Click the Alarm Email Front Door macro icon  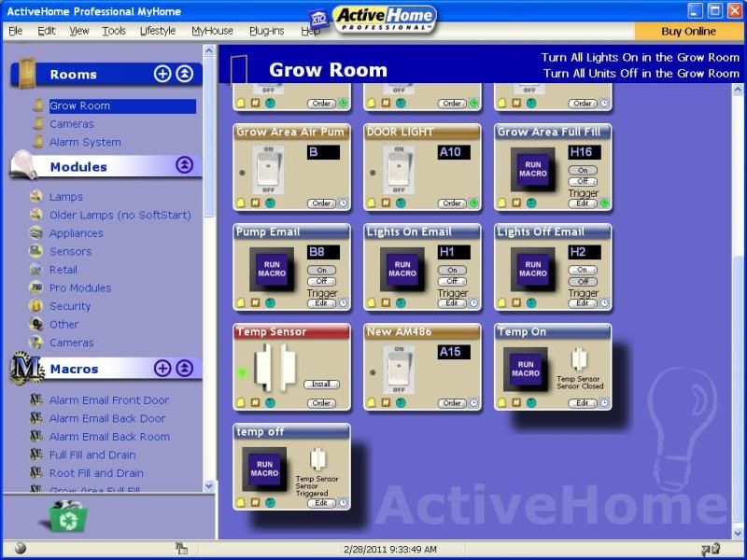[x=36, y=400]
